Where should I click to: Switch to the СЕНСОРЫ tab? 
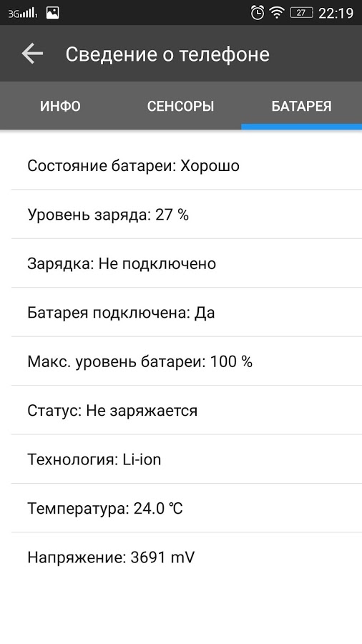click(180, 106)
